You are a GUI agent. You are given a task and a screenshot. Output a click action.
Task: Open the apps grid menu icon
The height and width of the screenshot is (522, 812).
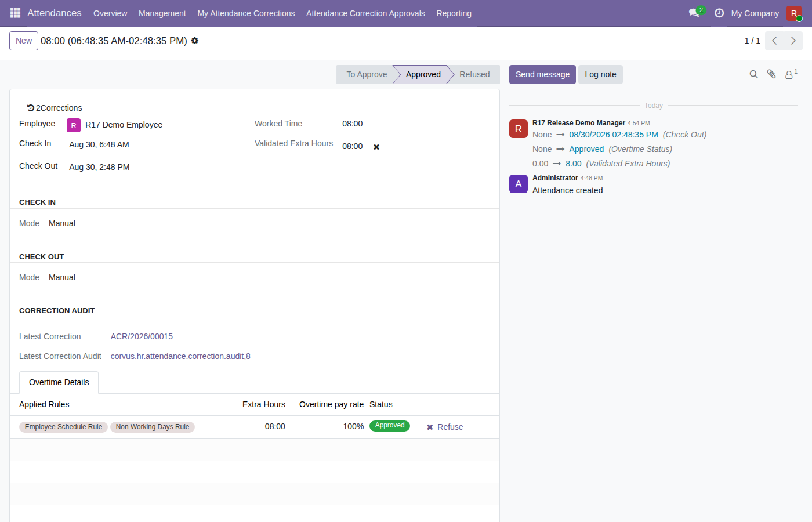tap(16, 13)
